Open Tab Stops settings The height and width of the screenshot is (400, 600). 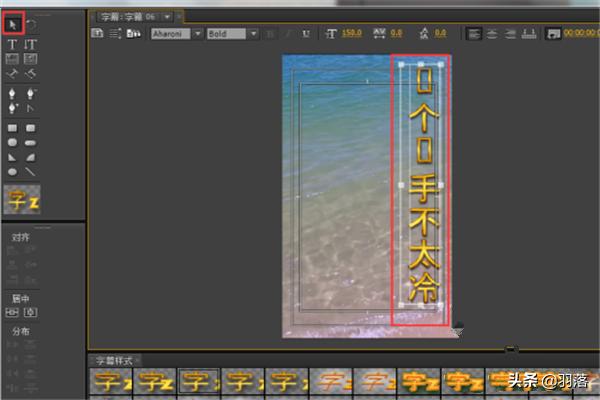click(529, 34)
